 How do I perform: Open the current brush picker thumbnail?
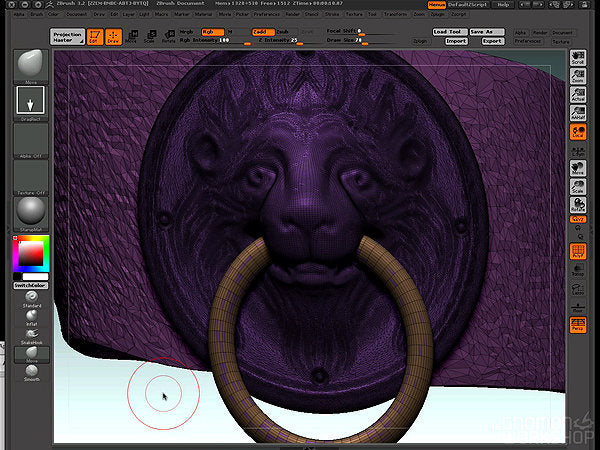point(32,65)
